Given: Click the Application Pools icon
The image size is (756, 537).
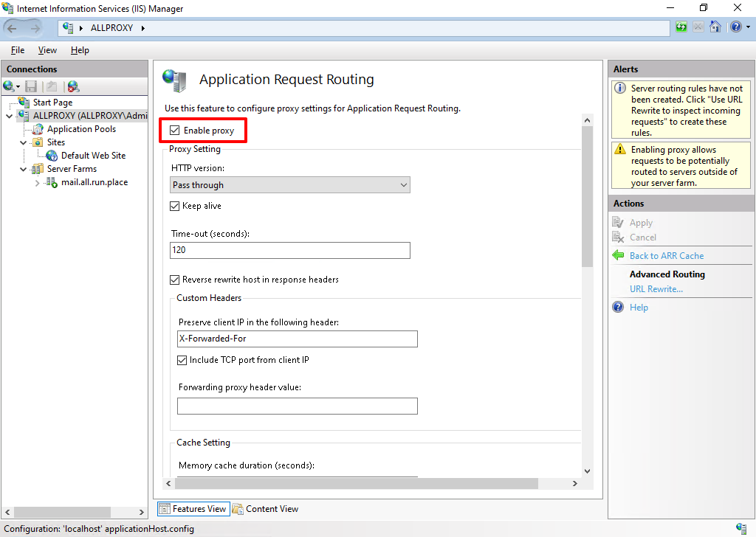Looking at the screenshot, I should tap(38, 129).
